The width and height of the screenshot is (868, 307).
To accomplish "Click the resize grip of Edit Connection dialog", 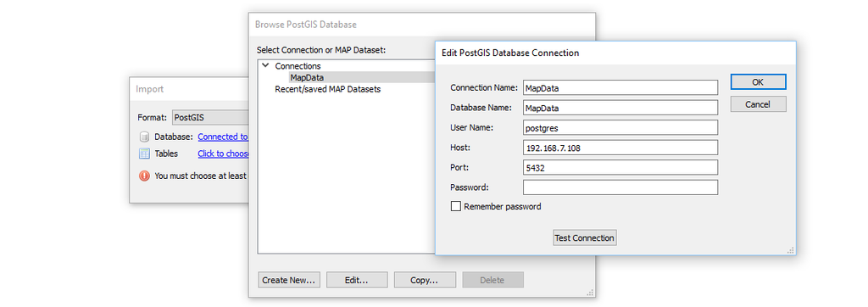I will [x=791, y=250].
